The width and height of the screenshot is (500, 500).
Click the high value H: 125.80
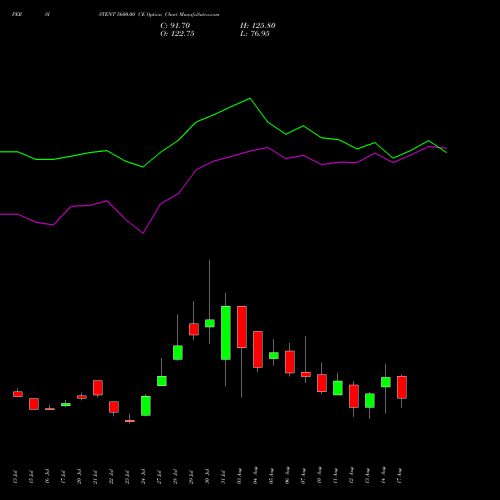click(x=258, y=26)
